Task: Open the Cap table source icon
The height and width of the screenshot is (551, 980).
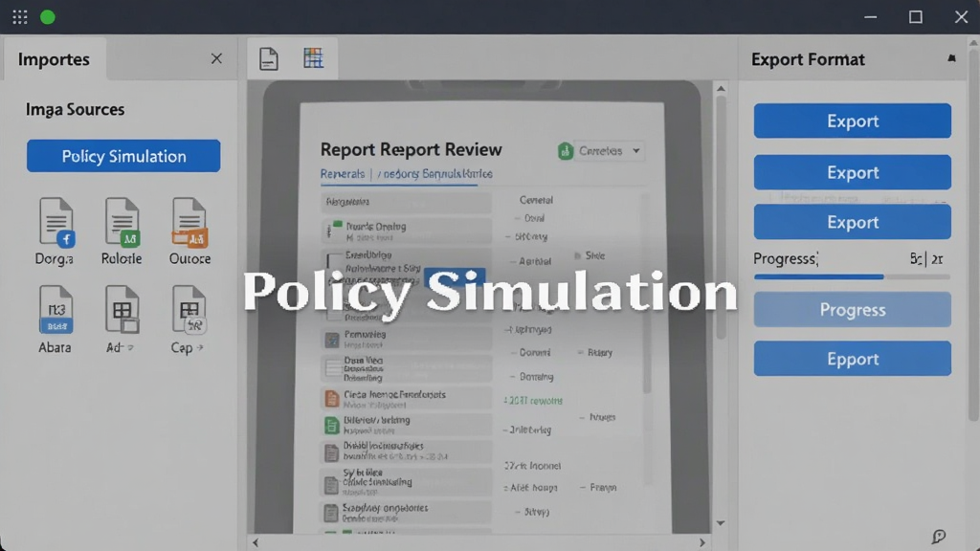Action: (189, 309)
